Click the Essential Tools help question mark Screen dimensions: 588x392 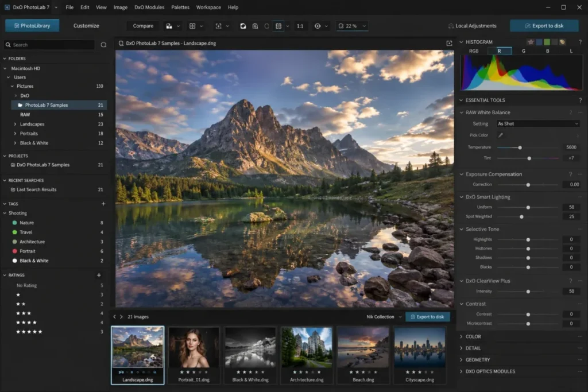pos(580,100)
